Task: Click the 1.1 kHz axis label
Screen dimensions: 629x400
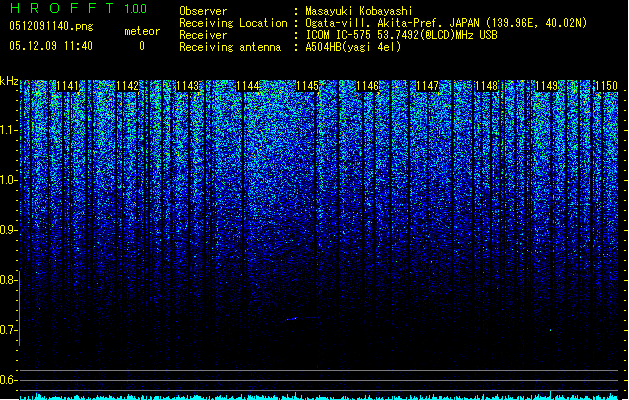Action: (x=9, y=130)
